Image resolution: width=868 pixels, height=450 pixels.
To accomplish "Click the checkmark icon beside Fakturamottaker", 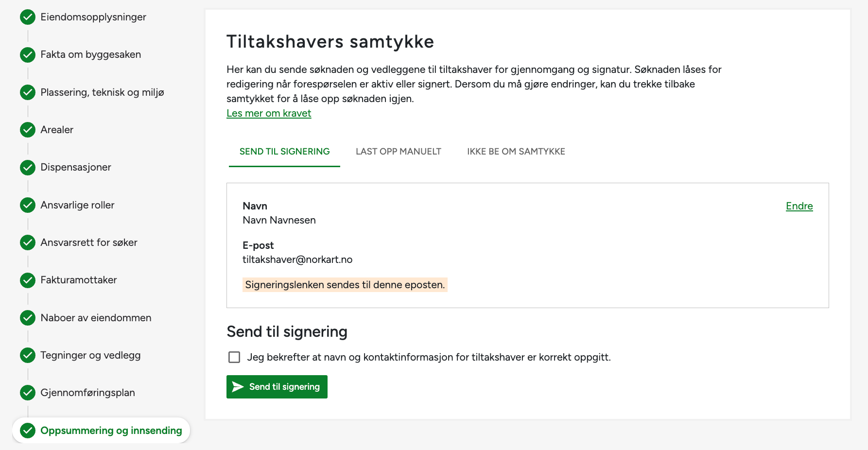I will point(28,280).
